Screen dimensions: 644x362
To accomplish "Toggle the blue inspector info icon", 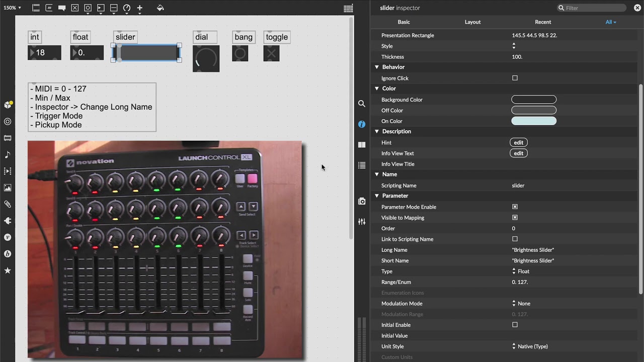I will (x=362, y=124).
